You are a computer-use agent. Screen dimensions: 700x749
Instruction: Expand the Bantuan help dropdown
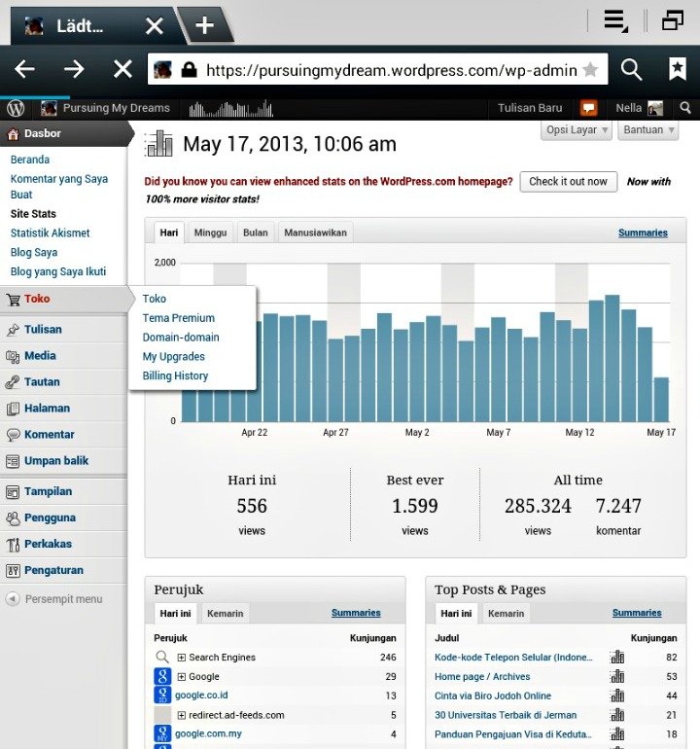[647, 130]
